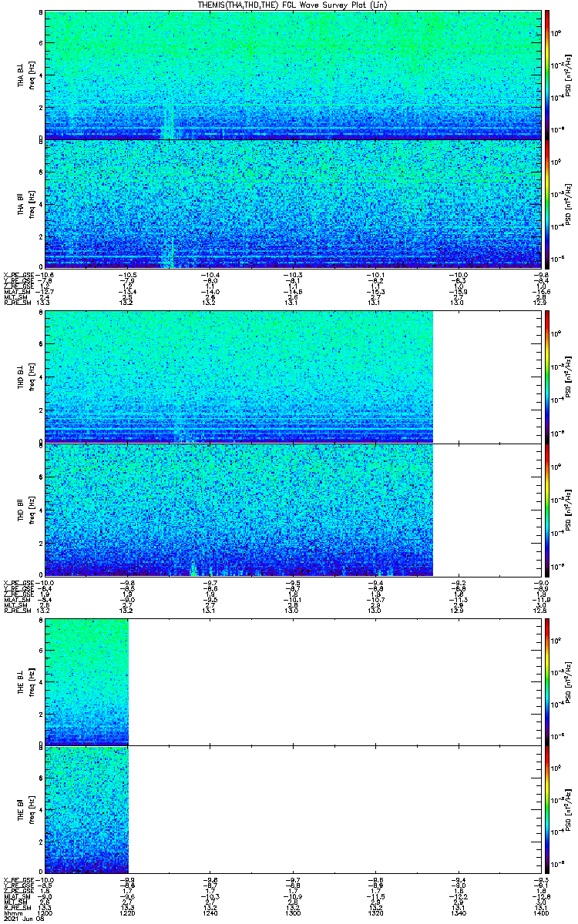The width and height of the screenshot is (578, 924).
Task: Click the THE B∥ color bar 'PSD [nT²/Hz]' label
Action: coord(568,808)
